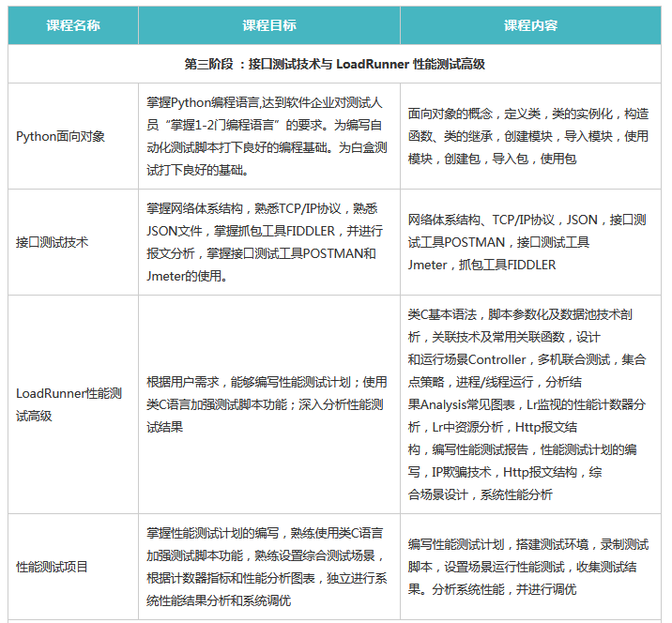The width and height of the screenshot is (672, 623).
Task: Click the text IP欺骗技术 in LoadRunner content
Action: pos(462,472)
